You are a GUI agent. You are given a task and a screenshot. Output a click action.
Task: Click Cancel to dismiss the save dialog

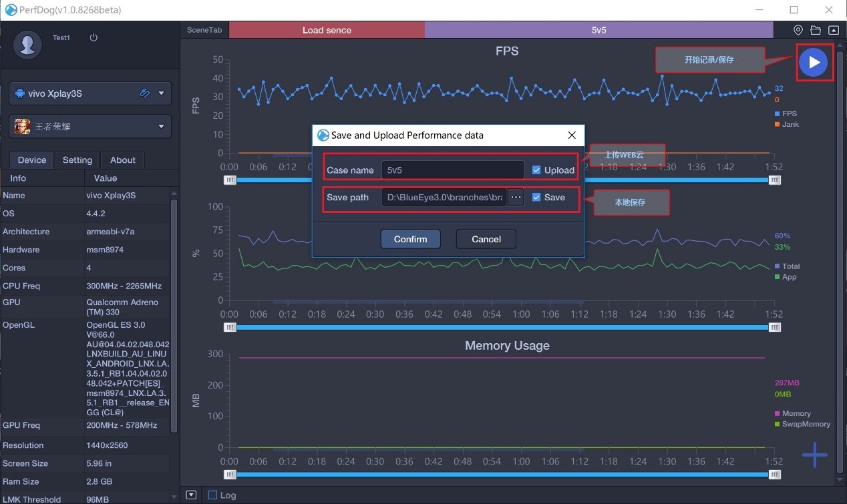point(486,239)
